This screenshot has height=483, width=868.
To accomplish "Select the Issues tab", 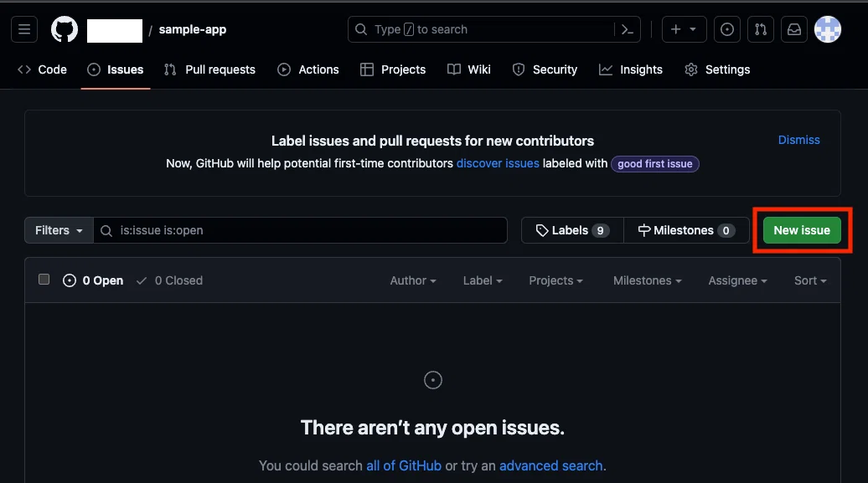I will (x=116, y=69).
